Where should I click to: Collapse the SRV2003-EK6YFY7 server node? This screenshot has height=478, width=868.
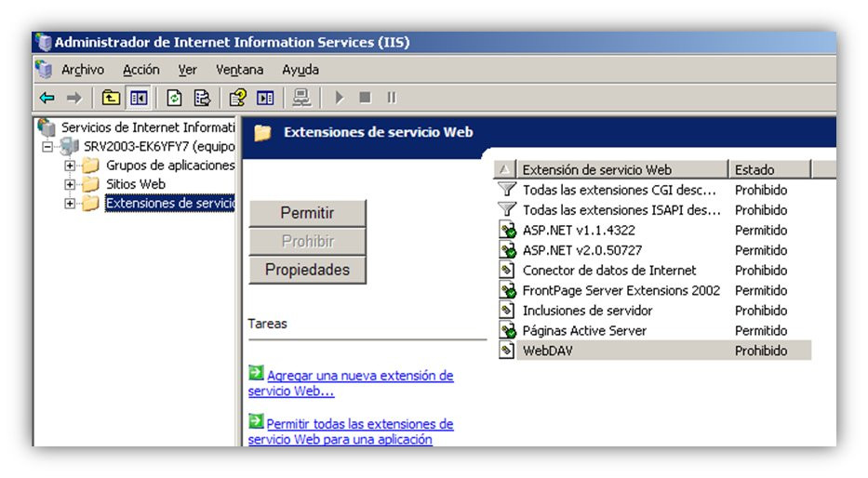pos(48,147)
